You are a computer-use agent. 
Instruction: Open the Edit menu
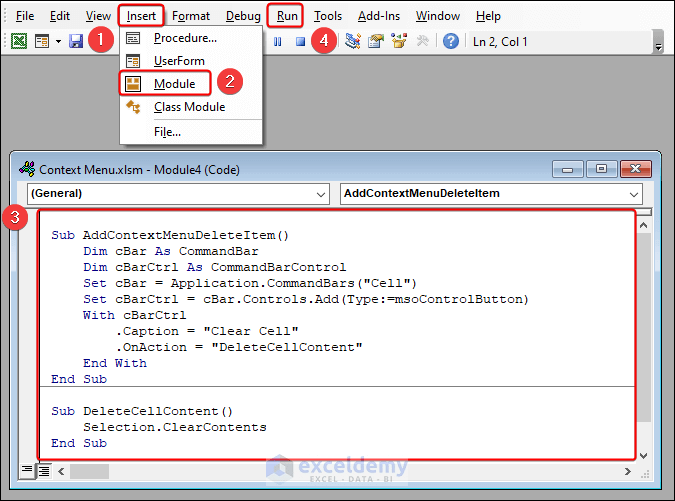[x=59, y=16]
